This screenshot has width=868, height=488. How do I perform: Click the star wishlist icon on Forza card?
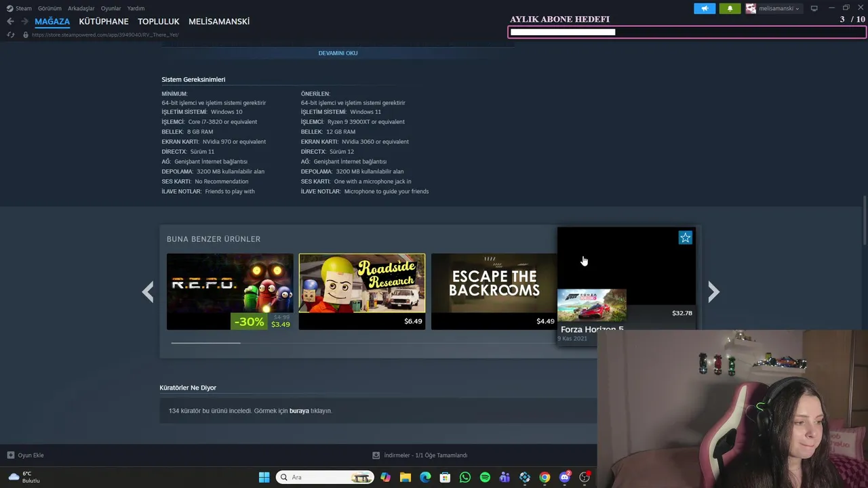(685, 237)
